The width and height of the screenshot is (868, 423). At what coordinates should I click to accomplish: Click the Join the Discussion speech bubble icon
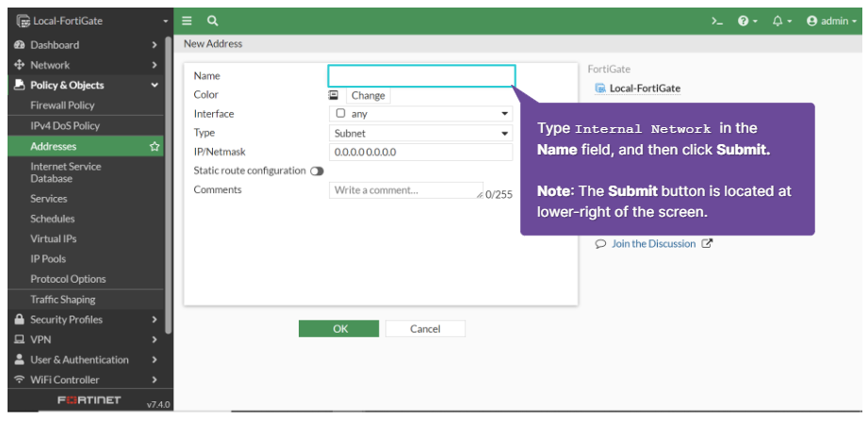pos(600,244)
